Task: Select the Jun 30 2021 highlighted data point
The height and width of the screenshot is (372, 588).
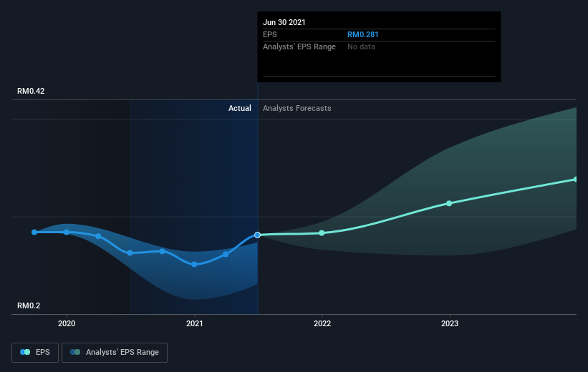Action: point(257,235)
